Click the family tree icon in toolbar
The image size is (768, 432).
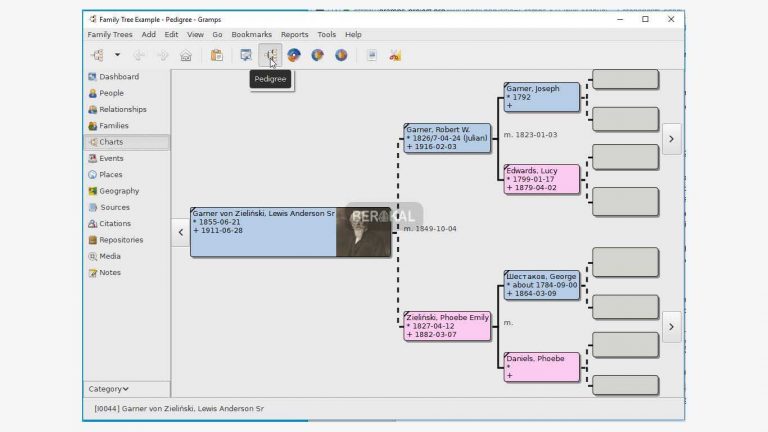97,55
